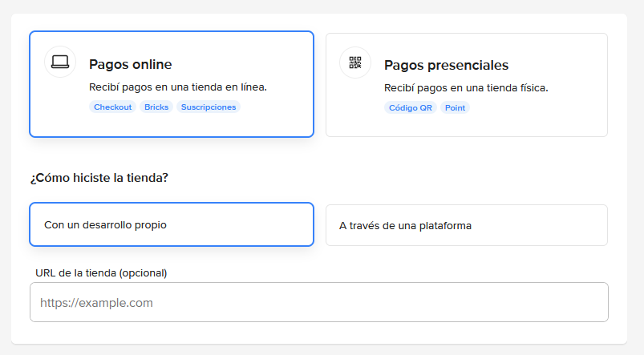Choose Con un desarrollo propio option

click(172, 224)
